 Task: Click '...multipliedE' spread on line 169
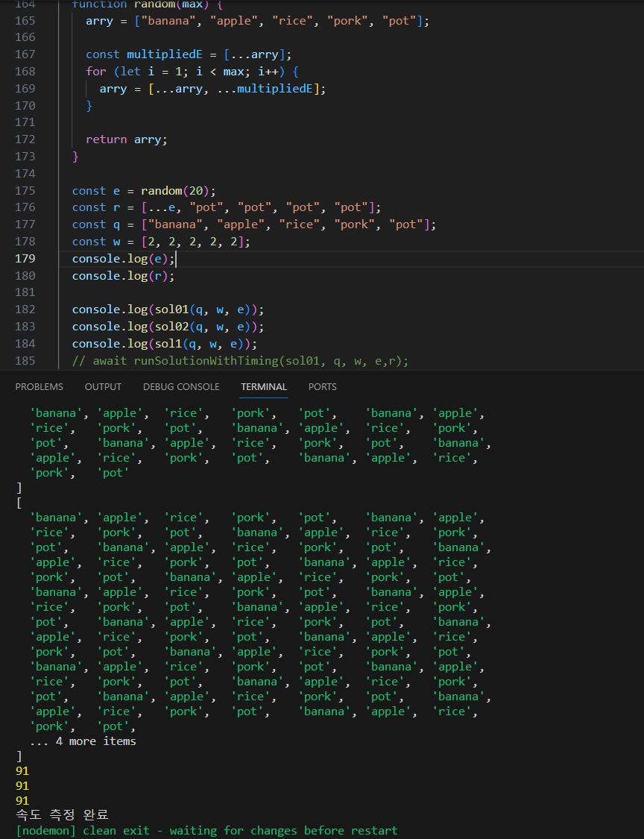(x=264, y=88)
